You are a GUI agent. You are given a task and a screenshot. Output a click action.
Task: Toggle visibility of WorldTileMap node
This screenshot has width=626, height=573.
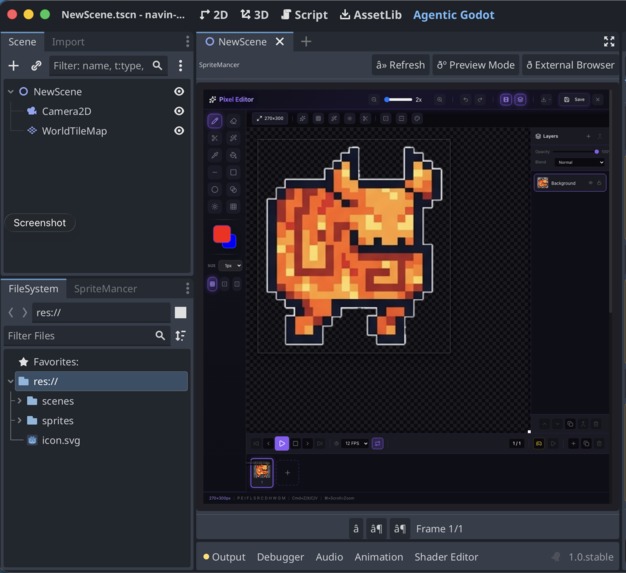(x=179, y=131)
